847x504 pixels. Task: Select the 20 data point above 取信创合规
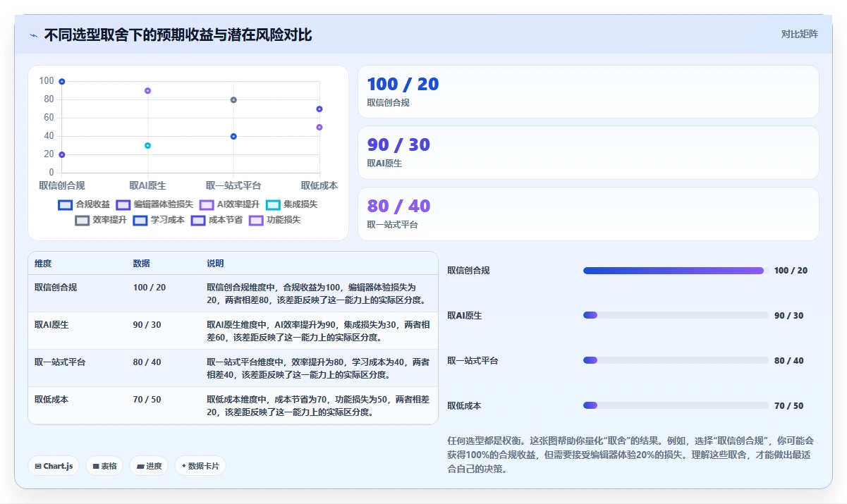(x=62, y=154)
